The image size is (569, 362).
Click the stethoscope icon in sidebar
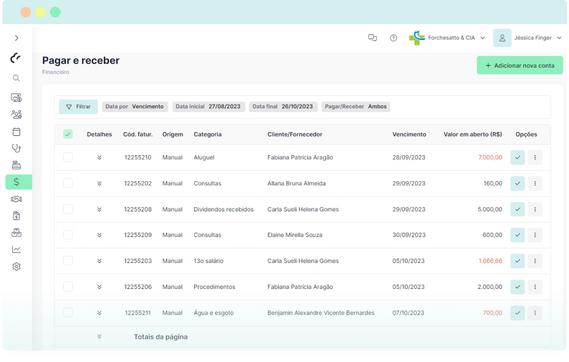pos(16,148)
